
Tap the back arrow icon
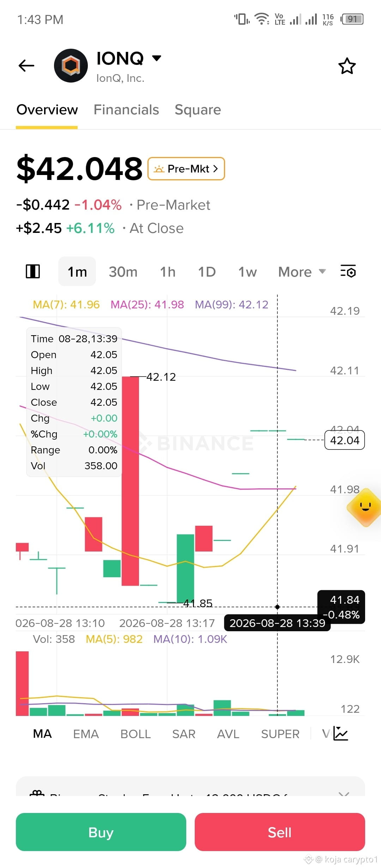click(x=26, y=66)
